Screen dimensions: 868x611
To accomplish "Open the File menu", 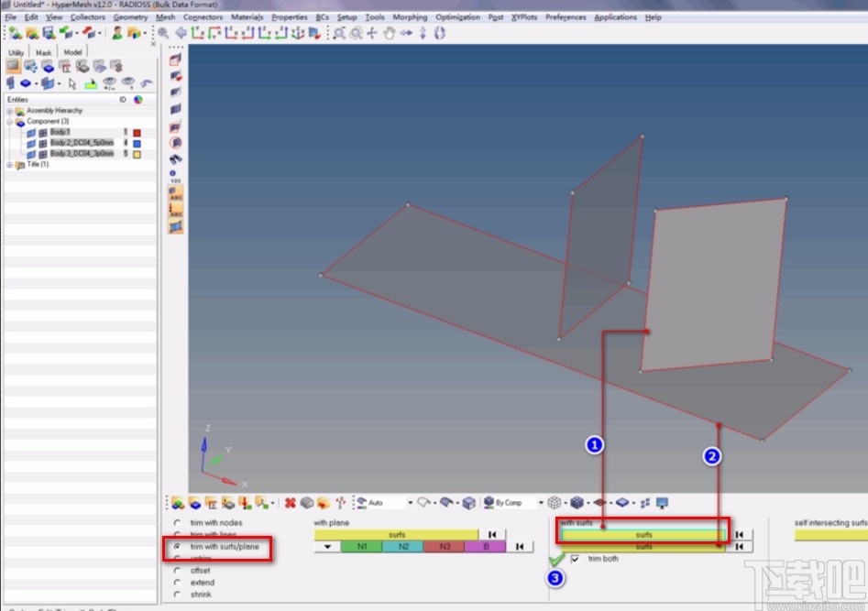I will click(x=10, y=17).
